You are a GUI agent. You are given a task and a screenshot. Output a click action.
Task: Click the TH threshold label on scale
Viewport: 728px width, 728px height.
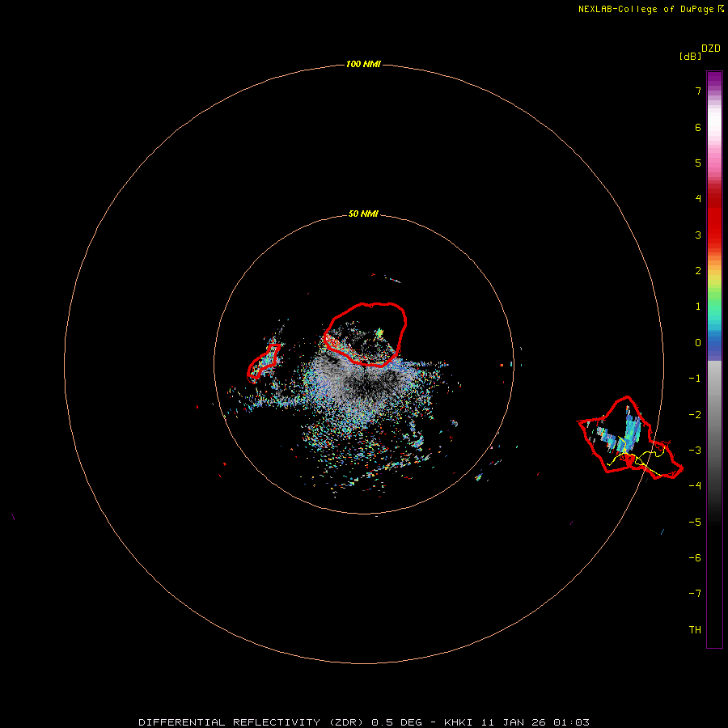click(x=695, y=630)
